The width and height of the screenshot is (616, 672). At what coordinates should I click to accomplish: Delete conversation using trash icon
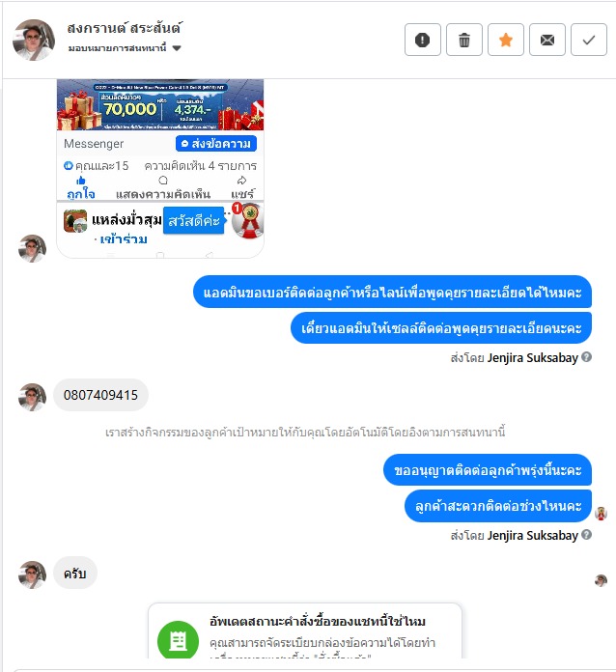point(463,40)
